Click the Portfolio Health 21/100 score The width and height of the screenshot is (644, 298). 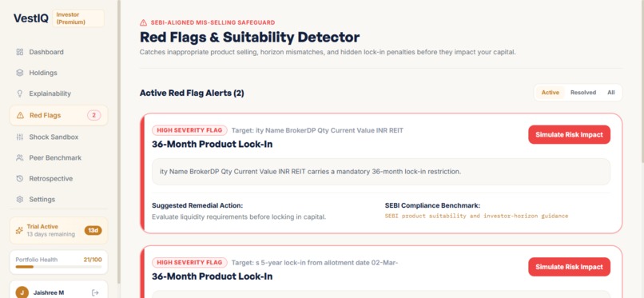(93, 260)
